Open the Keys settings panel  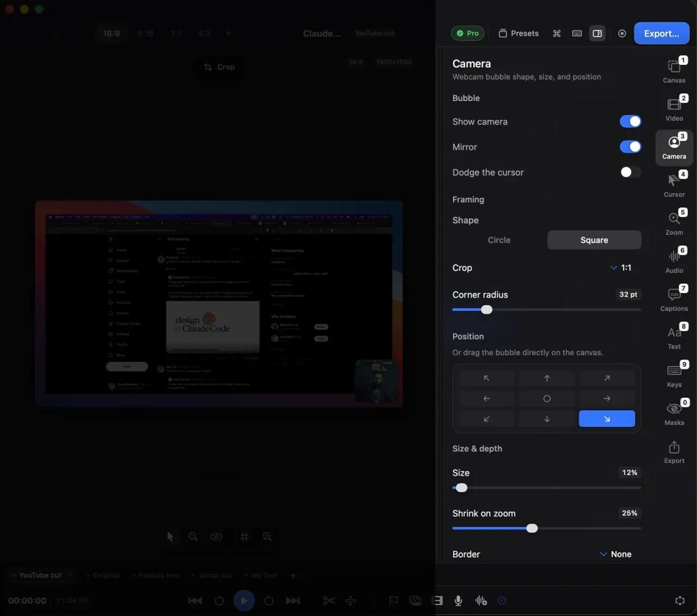(x=674, y=375)
